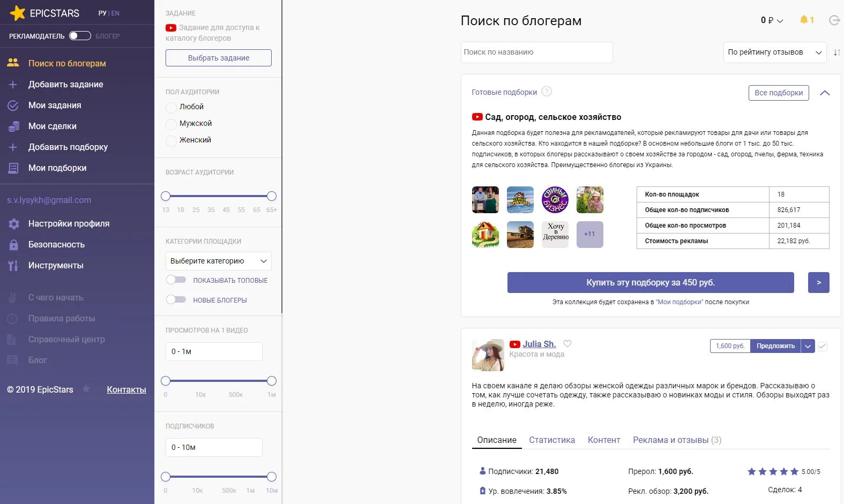The width and height of the screenshot is (844, 504).
Task: Open По рейтингу отзывов sort dropdown
Action: point(775,52)
